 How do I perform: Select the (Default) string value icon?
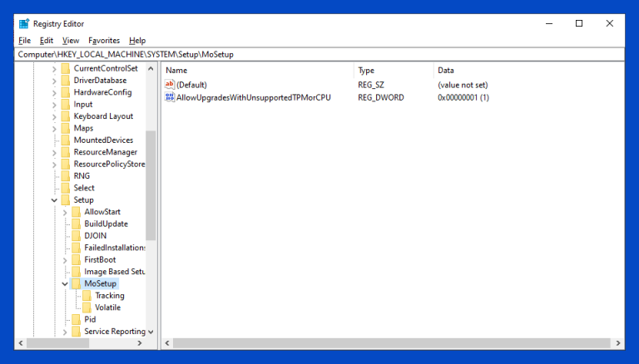[170, 84]
